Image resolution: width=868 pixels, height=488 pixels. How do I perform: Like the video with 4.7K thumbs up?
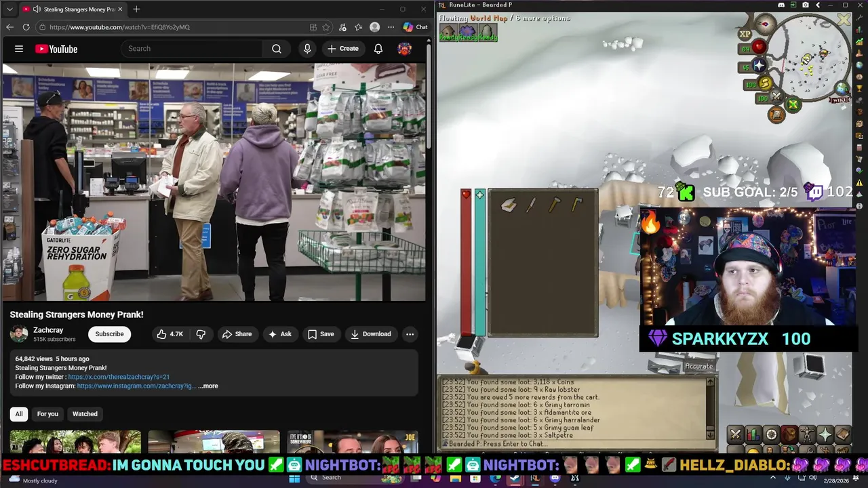(170, 334)
